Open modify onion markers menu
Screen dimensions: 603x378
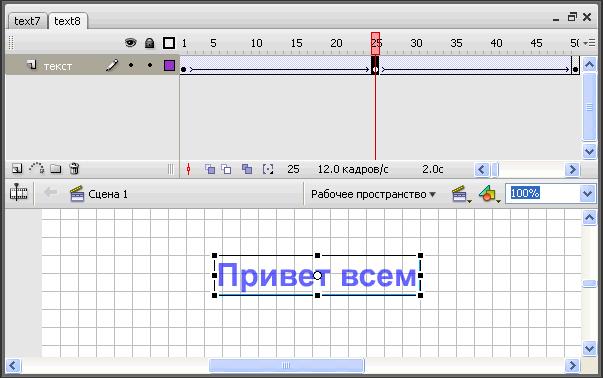(x=268, y=169)
